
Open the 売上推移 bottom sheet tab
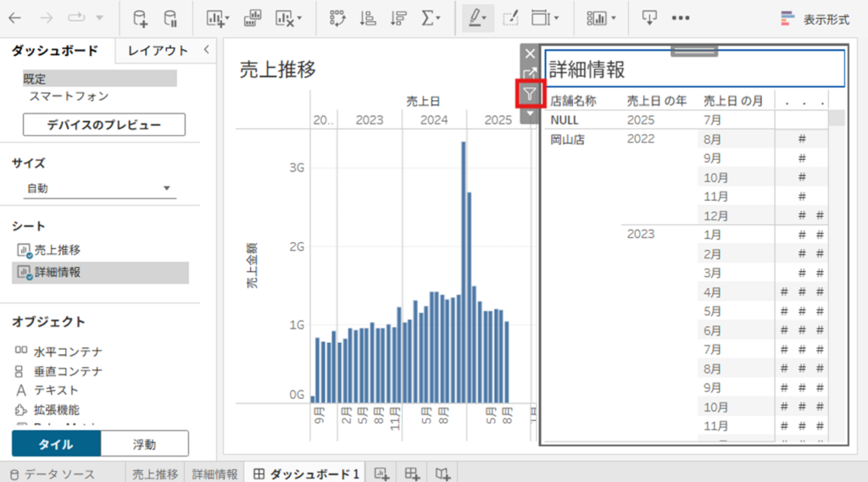155,474
